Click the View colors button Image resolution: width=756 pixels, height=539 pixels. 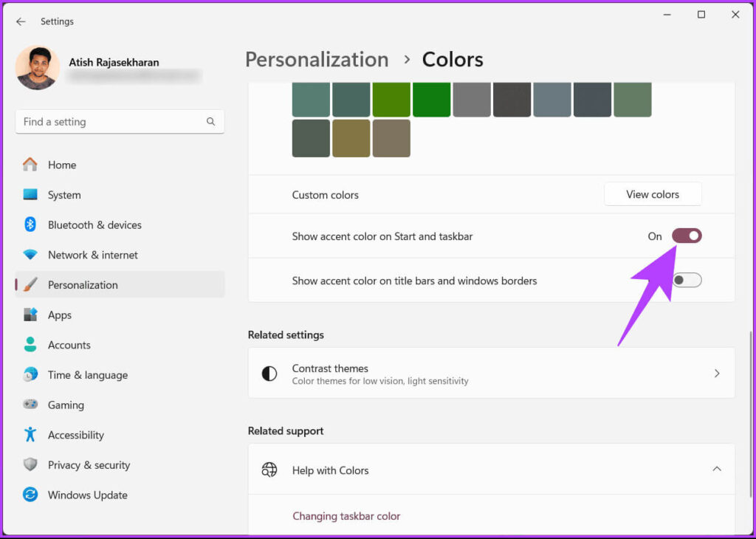point(653,194)
